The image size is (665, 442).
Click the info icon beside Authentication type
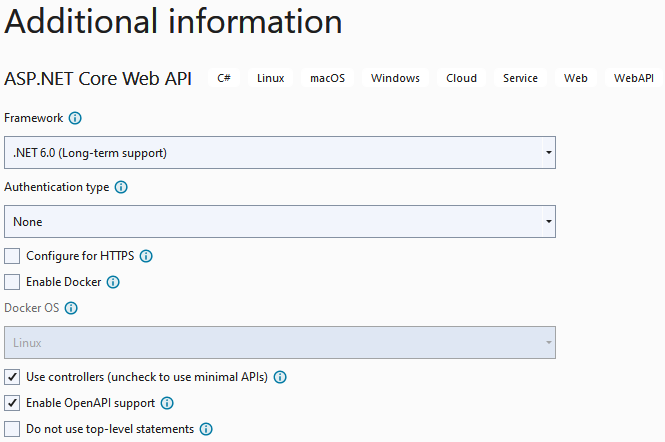(x=121, y=187)
